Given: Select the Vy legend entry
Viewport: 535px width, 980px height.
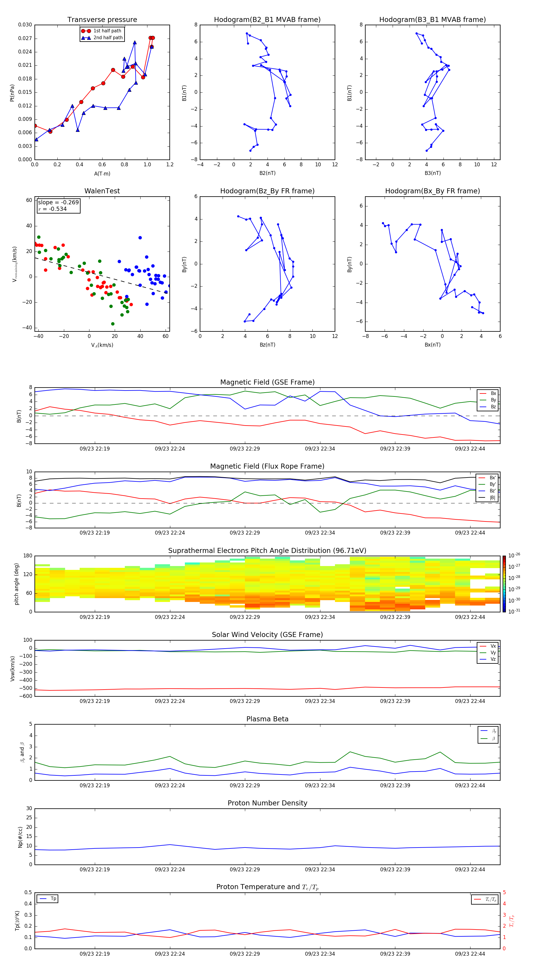Looking at the screenshot, I should coord(488,653).
